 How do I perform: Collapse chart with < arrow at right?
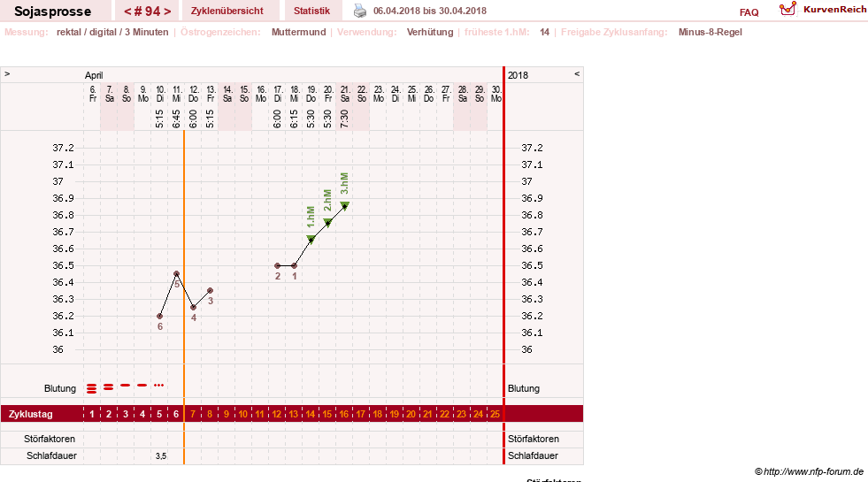pos(577,73)
